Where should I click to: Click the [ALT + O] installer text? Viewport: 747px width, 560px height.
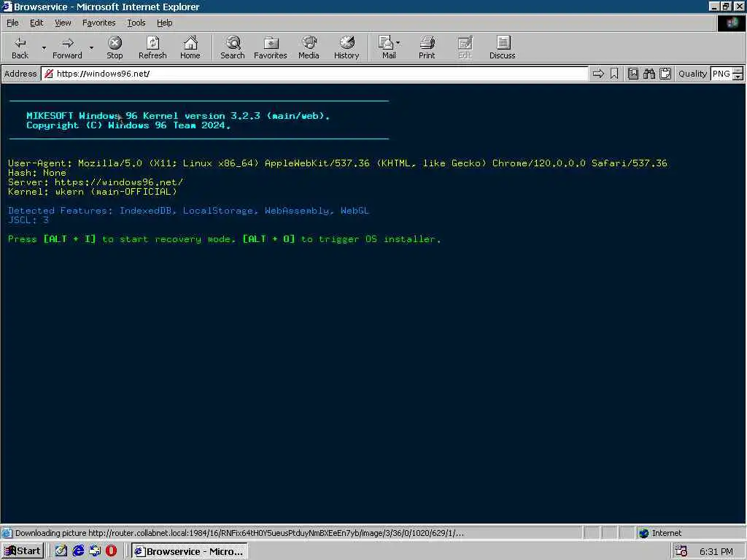coord(268,239)
